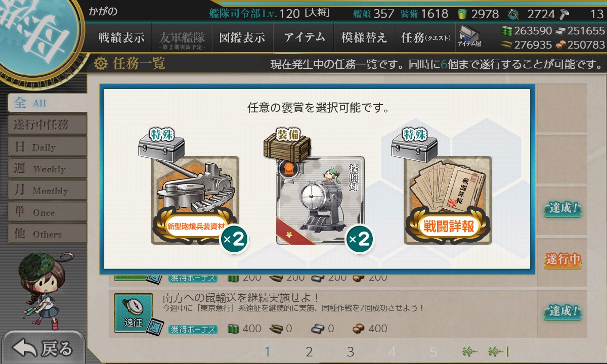This screenshot has width=607, height=364.
Task: Open 図鑑表示 menu item
Action: (x=242, y=37)
